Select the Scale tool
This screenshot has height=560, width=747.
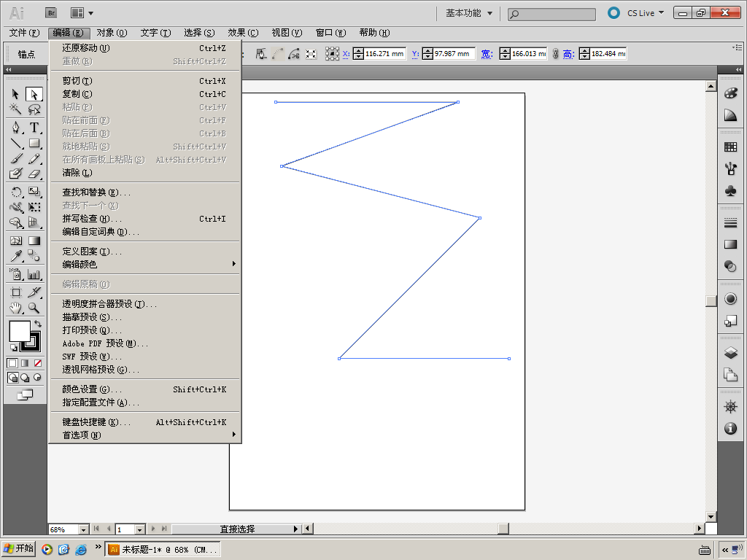point(34,192)
